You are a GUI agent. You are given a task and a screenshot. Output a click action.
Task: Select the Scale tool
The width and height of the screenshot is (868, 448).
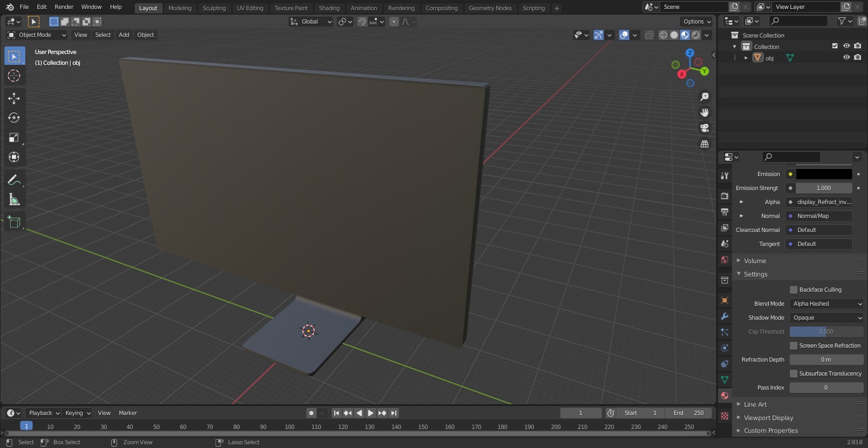coord(14,137)
